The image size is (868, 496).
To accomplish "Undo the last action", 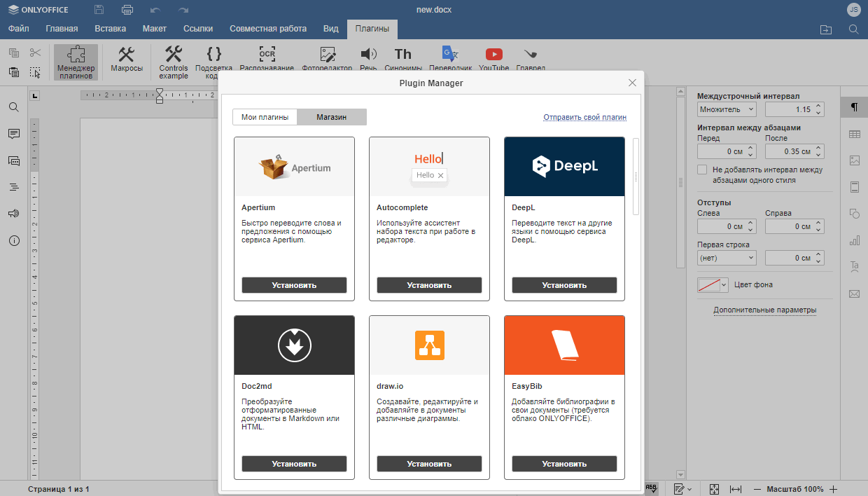I will [x=155, y=10].
